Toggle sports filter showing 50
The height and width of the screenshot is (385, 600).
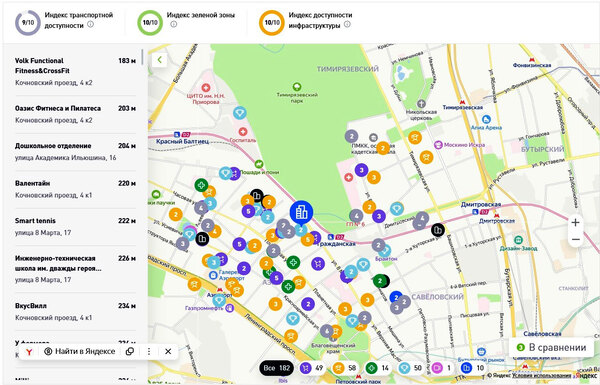pyautogui.click(x=410, y=368)
